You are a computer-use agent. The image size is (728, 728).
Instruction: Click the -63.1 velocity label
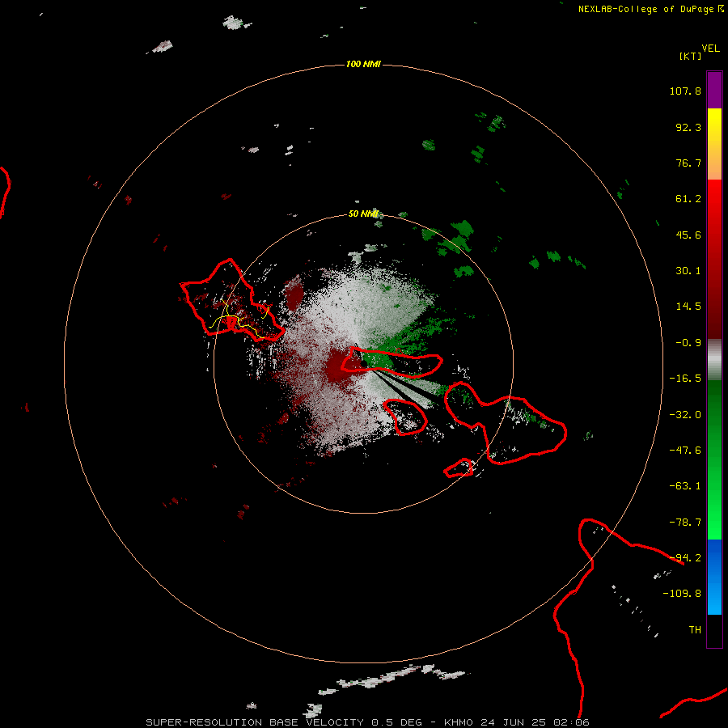click(x=685, y=486)
